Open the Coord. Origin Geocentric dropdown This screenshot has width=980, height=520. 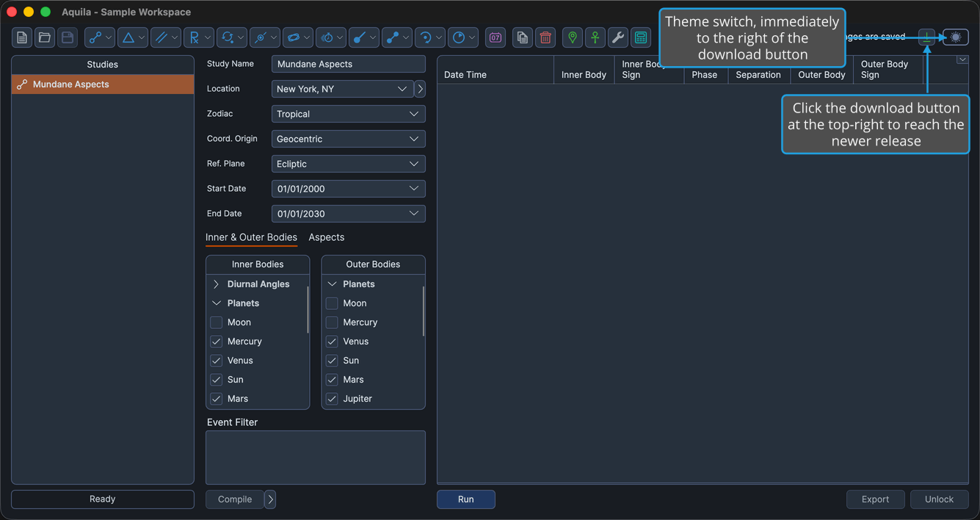[x=349, y=139]
